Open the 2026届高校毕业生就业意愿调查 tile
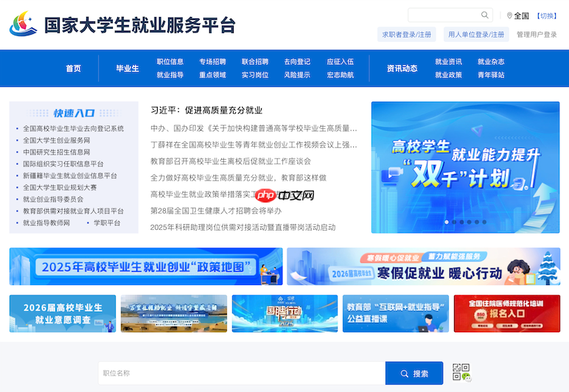569x392 pixels. pyautogui.click(x=63, y=313)
